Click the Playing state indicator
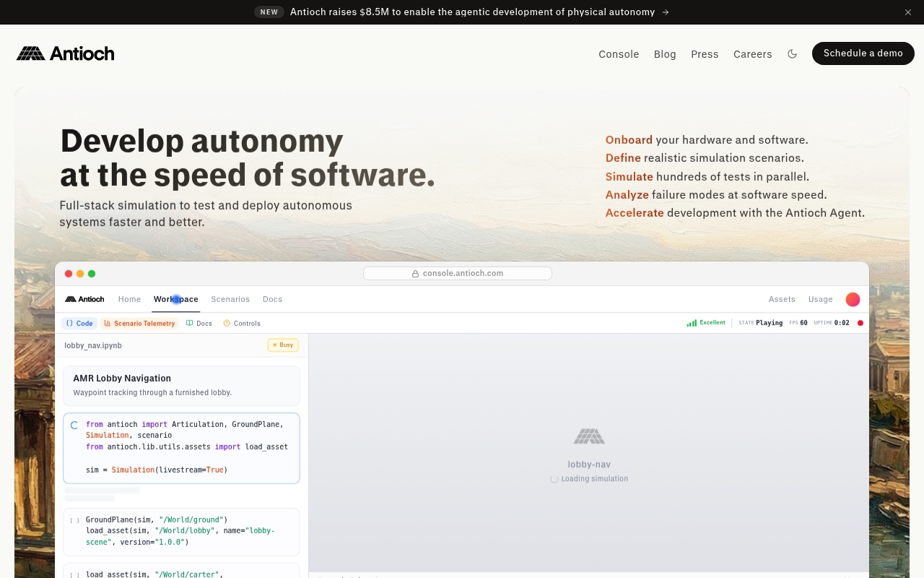This screenshot has height=578, width=924. pos(761,323)
